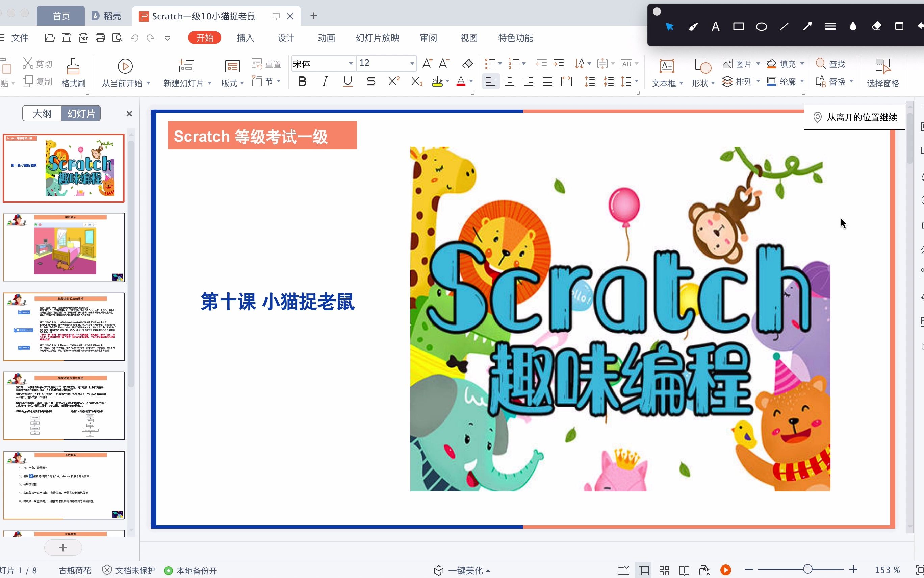Viewport: 924px width, 578px height.
Task: Open the 审阅 ribbon tab
Action: point(429,38)
